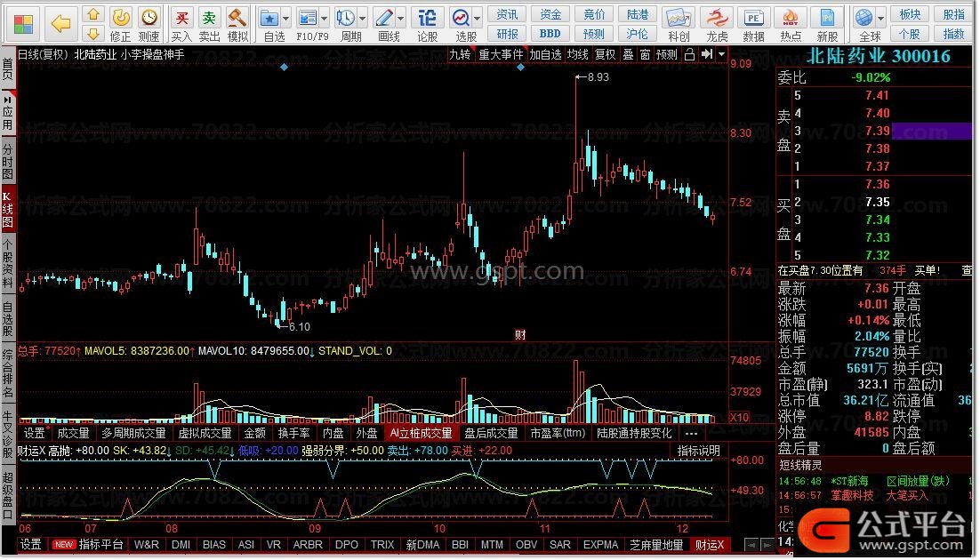Open the 龙虎 dragon-tiger list icon
Image resolution: width=980 pixels, height=560 pixels.
pyautogui.click(x=716, y=18)
